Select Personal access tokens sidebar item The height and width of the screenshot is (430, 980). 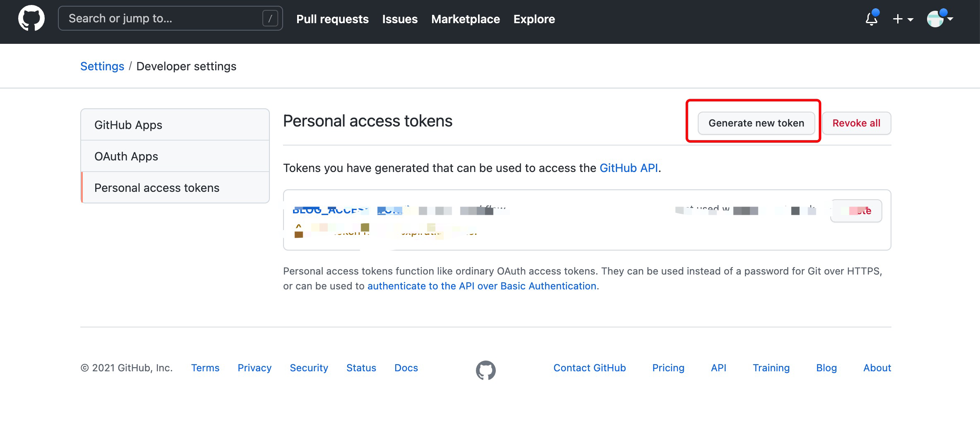[175, 188]
